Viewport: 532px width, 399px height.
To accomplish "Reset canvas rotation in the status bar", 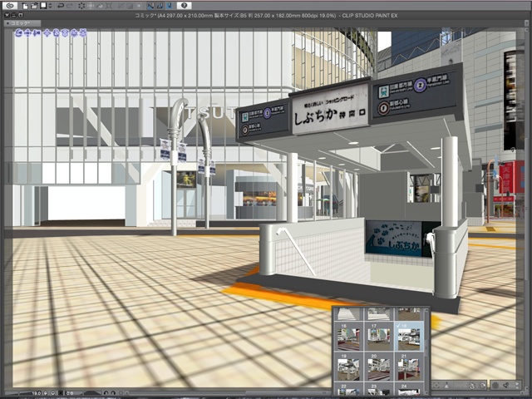I will (x=121, y=393).
